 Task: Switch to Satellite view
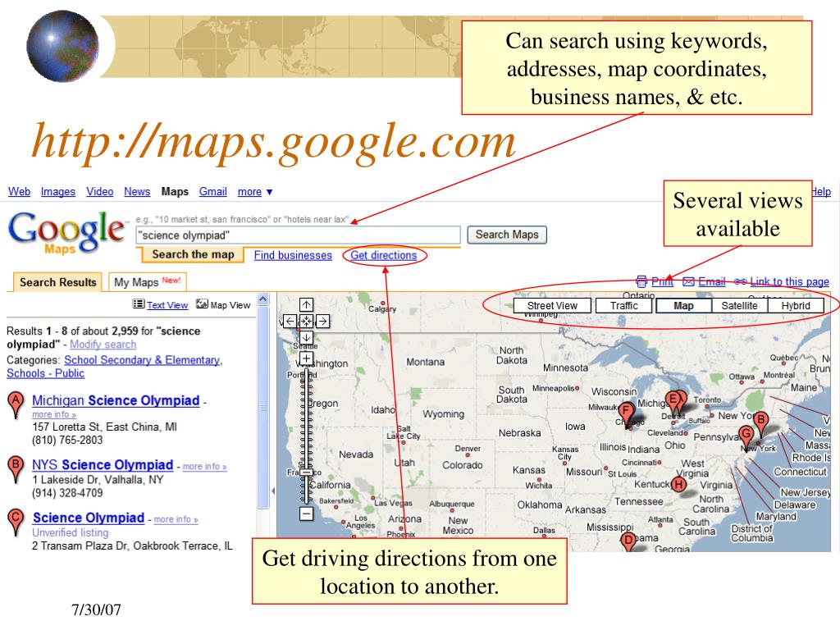pyautogui.click(x=739, y=305)
